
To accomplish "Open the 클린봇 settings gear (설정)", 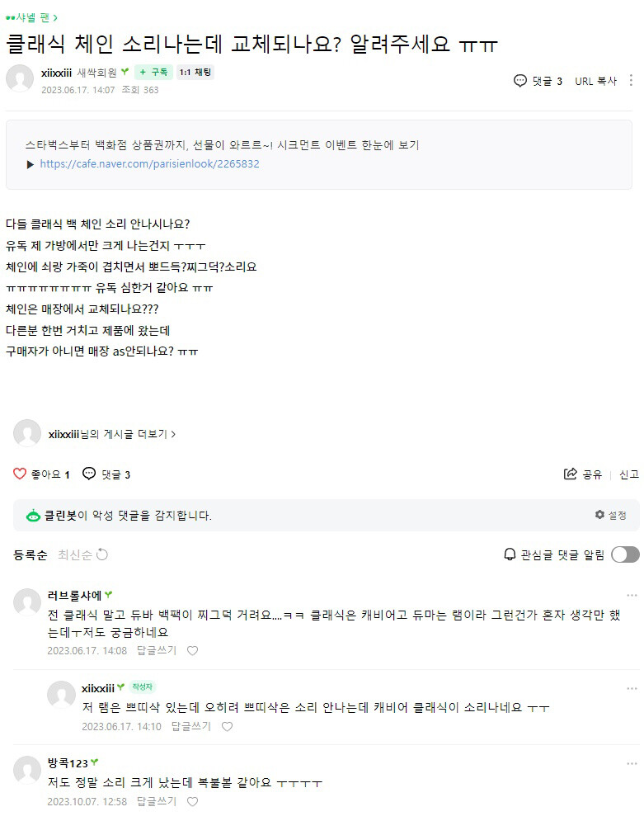I will coord(599,515).
